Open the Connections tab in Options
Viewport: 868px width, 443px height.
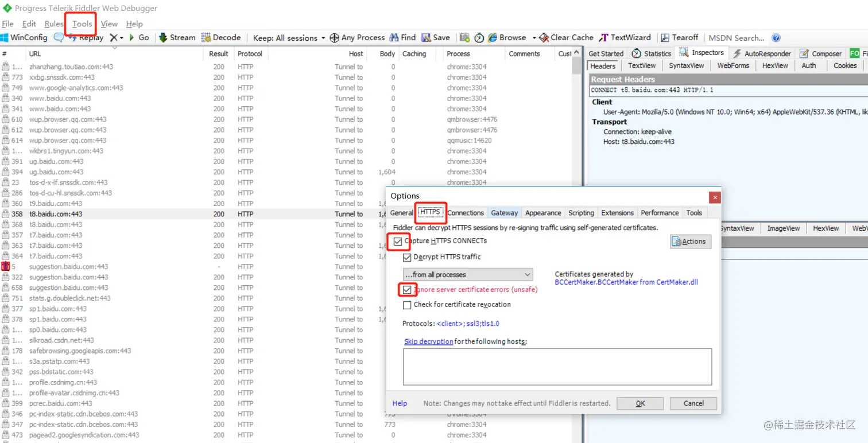[x=466, y=213]
